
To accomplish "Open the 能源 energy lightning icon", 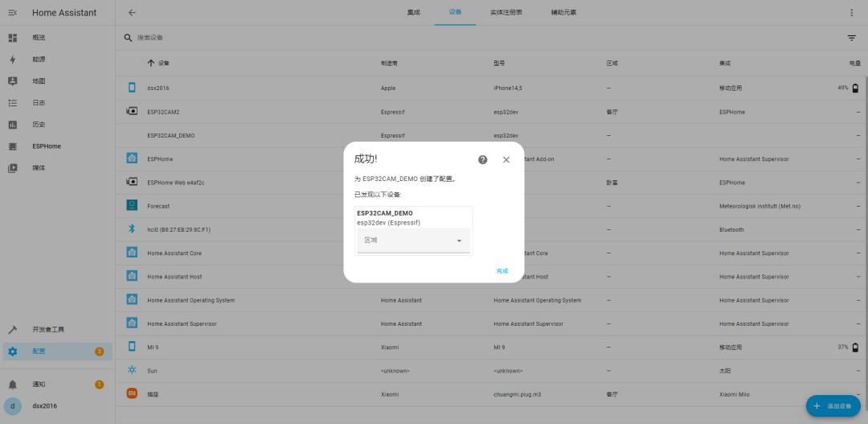I will point(12,60).
